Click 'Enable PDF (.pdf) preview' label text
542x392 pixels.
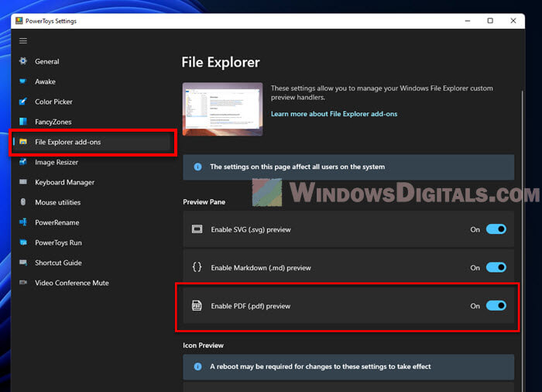point(251,306)
